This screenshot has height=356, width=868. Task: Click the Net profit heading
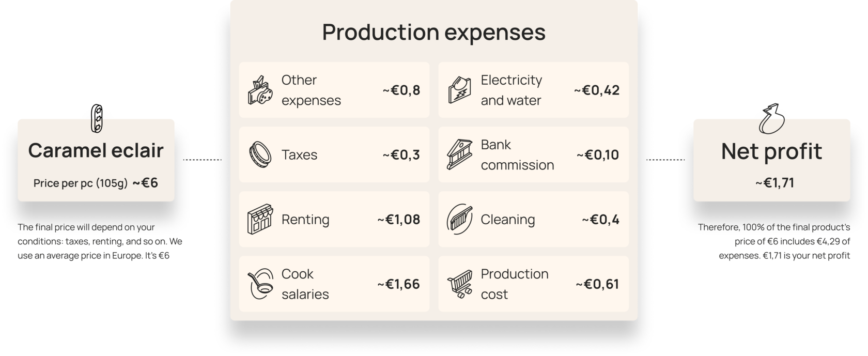(x=771, y=151)
